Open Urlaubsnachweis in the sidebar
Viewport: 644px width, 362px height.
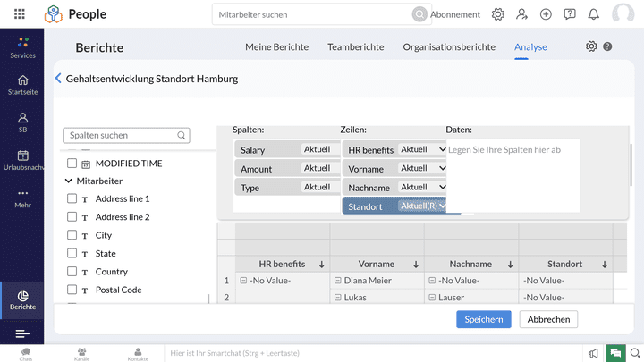[x=22, y=161]
